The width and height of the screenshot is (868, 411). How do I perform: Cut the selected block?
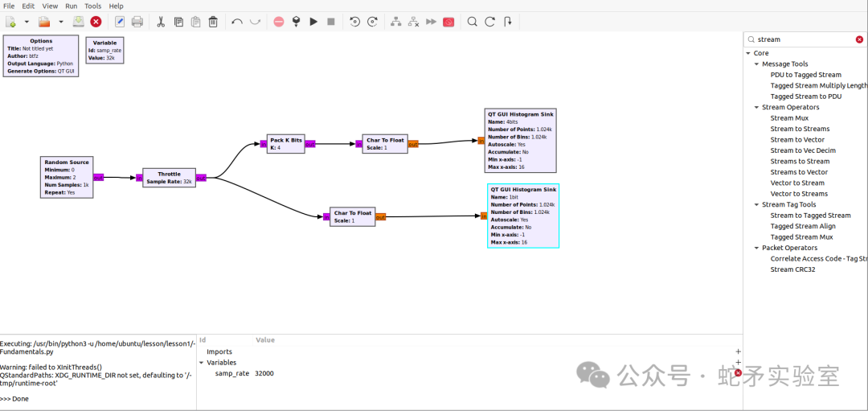[161, 22]
